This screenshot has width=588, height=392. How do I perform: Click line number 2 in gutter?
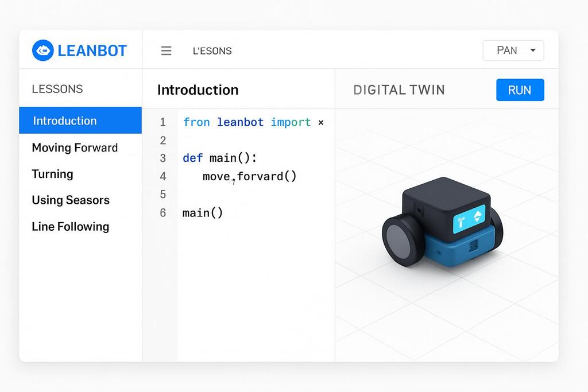point(163,140)
